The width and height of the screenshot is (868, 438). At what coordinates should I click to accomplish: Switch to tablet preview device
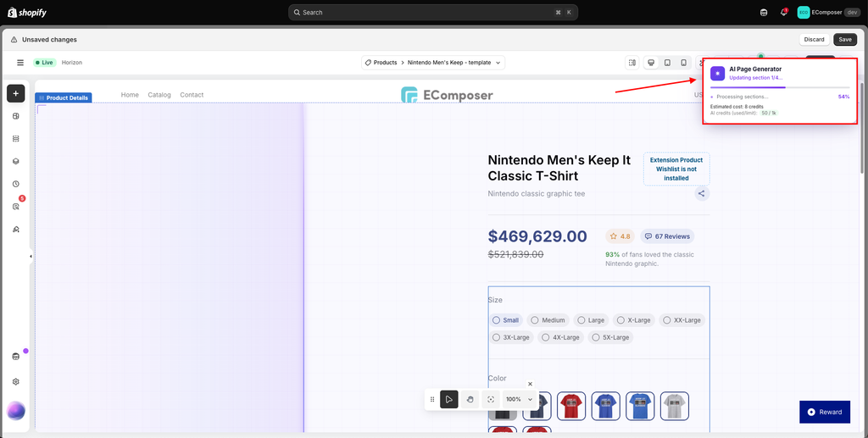pos(668,63)
